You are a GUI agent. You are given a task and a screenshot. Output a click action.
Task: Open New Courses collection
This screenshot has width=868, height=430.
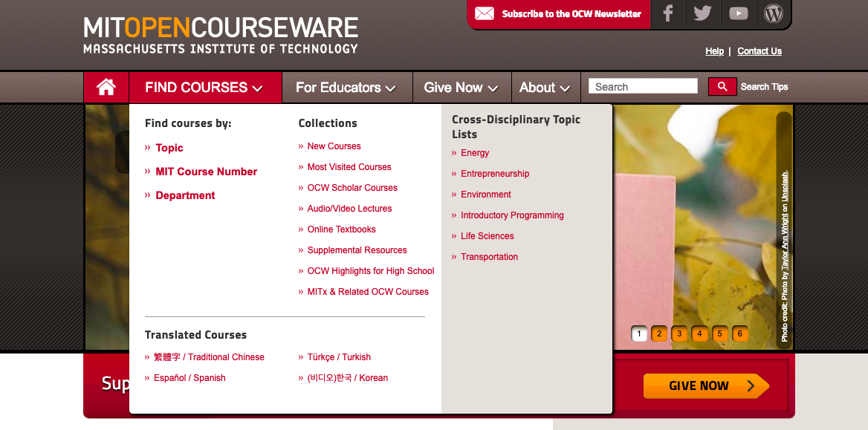334,146
